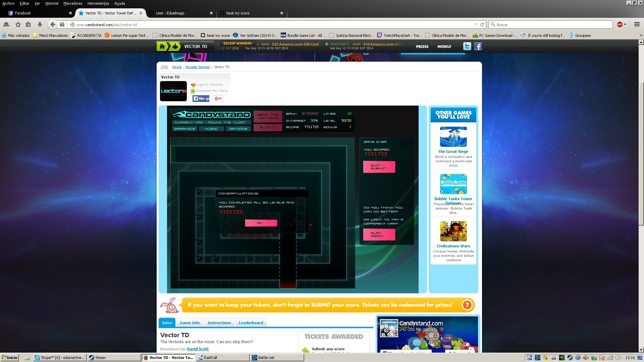Open The Great Siege game thumbnail
Viewport: 644px width, 362px height.
click(453, 137)
